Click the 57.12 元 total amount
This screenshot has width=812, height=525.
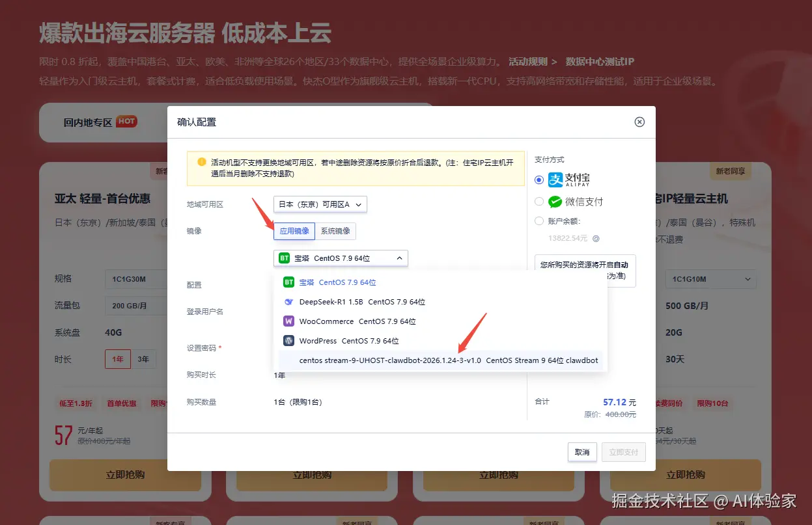click(619, 402)
